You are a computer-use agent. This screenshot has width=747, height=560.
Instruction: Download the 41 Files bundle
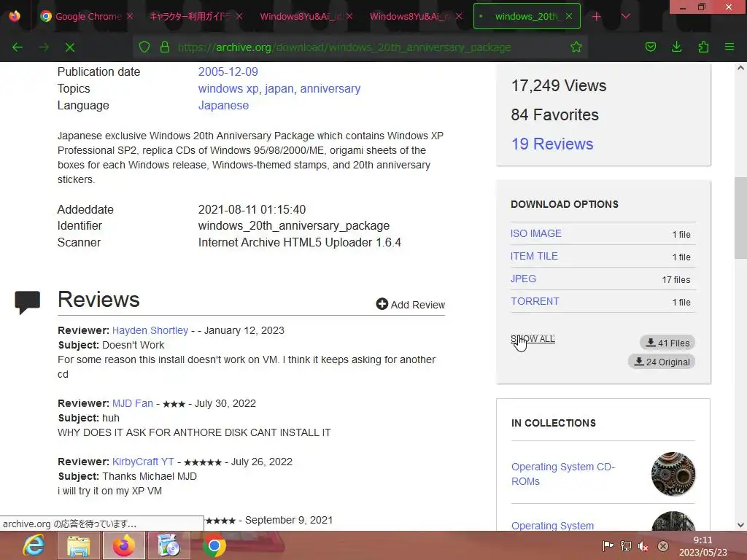(x=667, y=343)
